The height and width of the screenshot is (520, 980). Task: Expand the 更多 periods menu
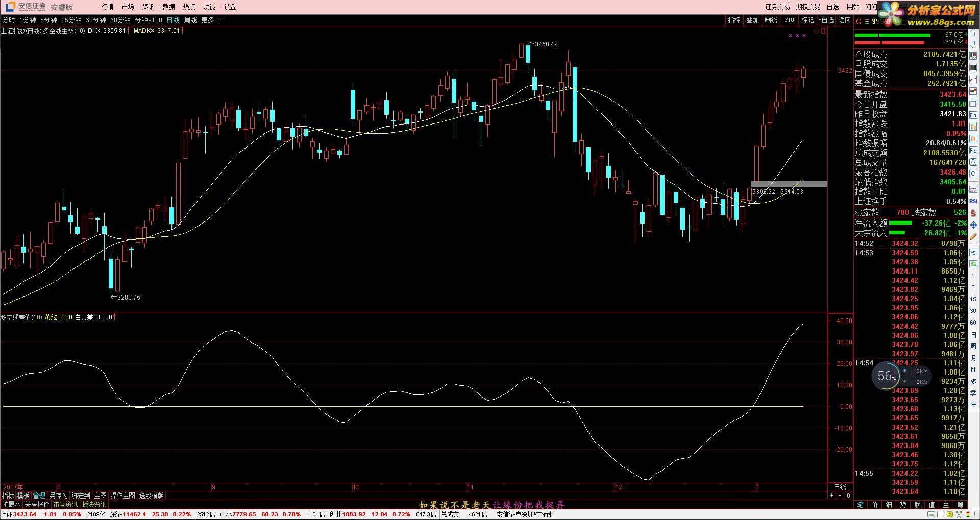tap(211, 20)
